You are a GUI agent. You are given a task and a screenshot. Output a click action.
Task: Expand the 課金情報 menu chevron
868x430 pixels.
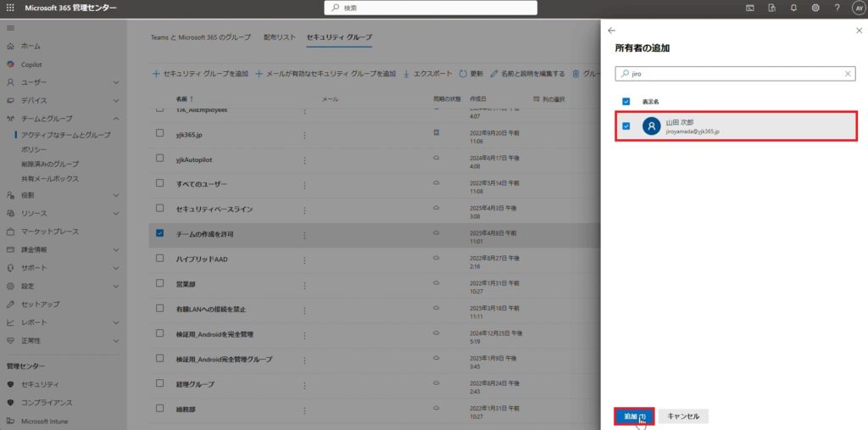(x=116, y=250)
